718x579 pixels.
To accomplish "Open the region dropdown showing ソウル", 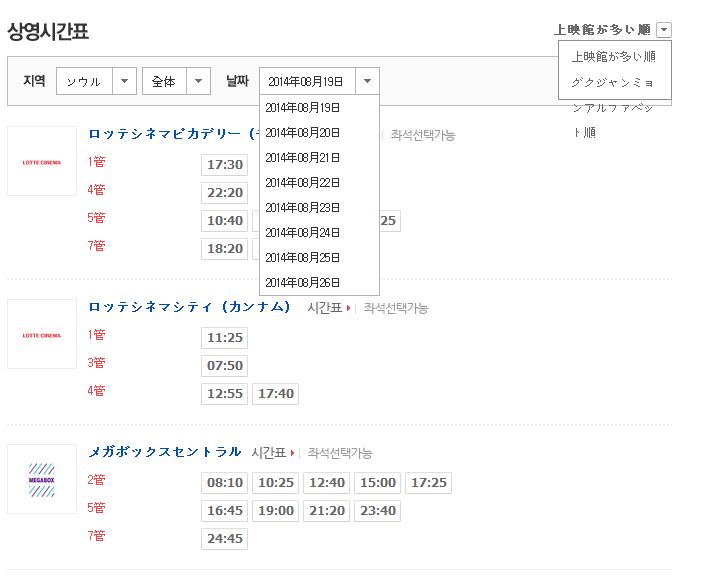I will pos(96,82).
